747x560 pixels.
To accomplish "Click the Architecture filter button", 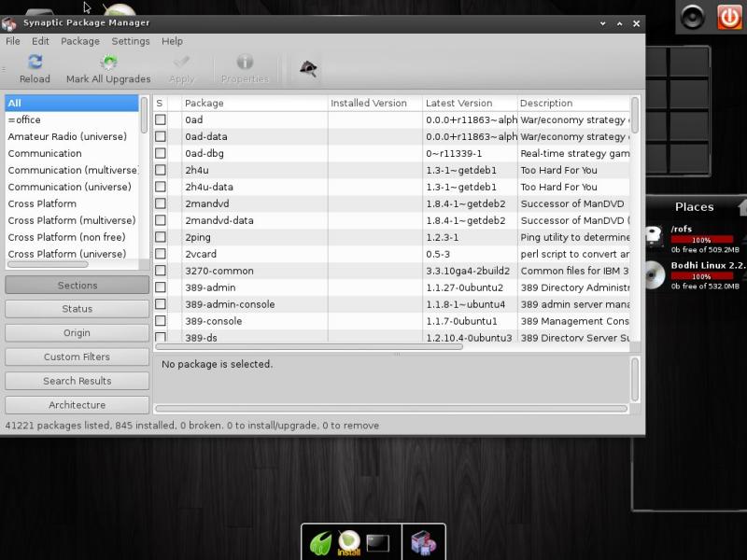I will point(78,405).
